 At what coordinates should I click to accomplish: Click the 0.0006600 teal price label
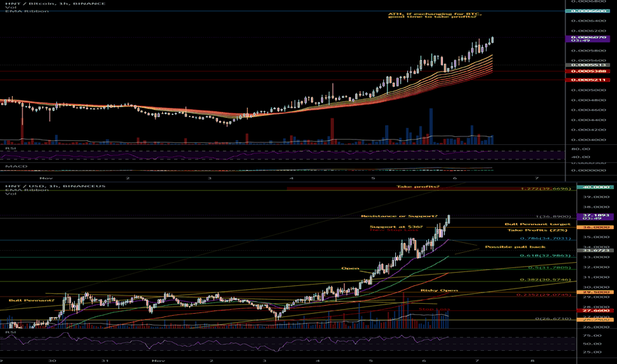point(587,11)
